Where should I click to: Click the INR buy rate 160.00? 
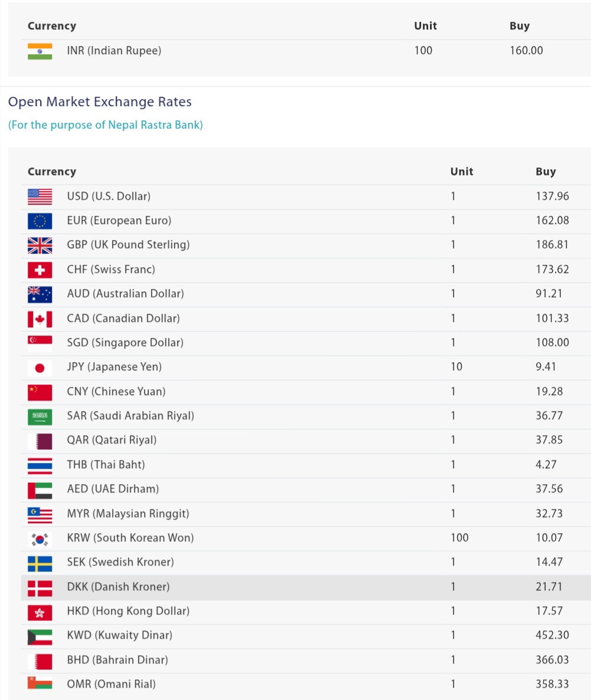coord(526,51)
